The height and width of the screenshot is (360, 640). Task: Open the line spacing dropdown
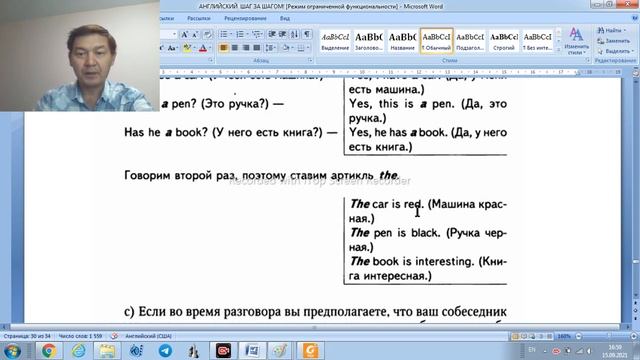click(x=270, y=48)
